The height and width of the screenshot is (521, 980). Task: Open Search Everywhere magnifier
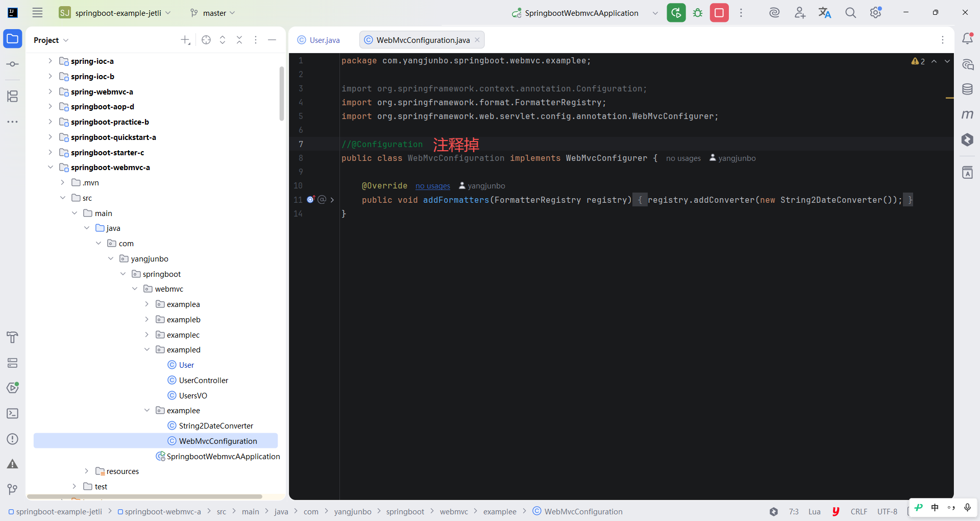coord(850,13)
